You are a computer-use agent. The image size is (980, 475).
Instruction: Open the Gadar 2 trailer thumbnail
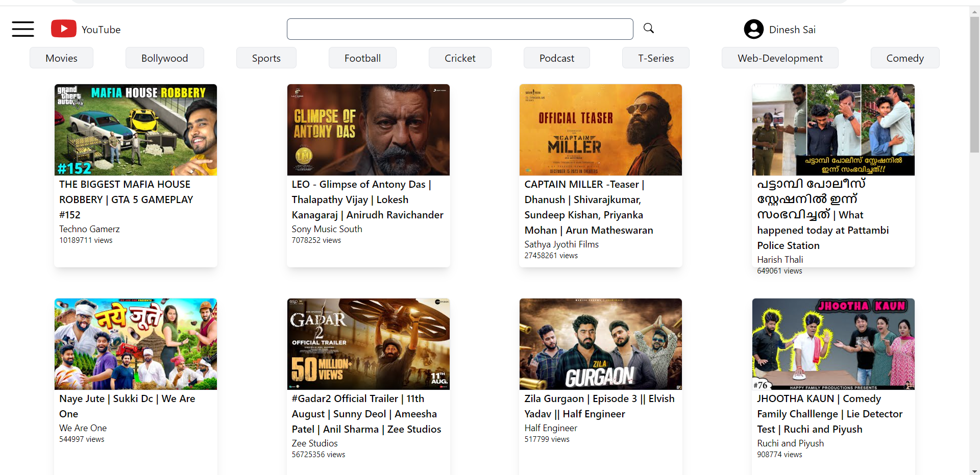tap(369, 344)
